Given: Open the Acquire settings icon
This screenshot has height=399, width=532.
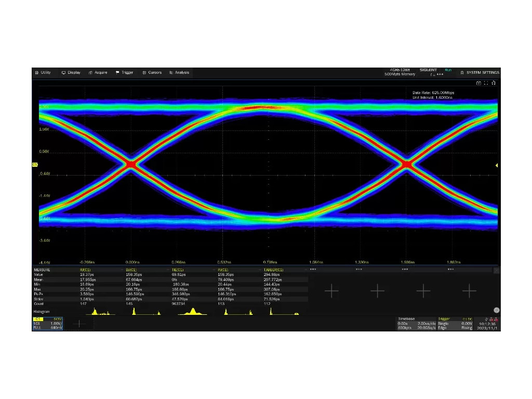Looking at the screenshot, I should pyautogui.click(x=90, y=72).
